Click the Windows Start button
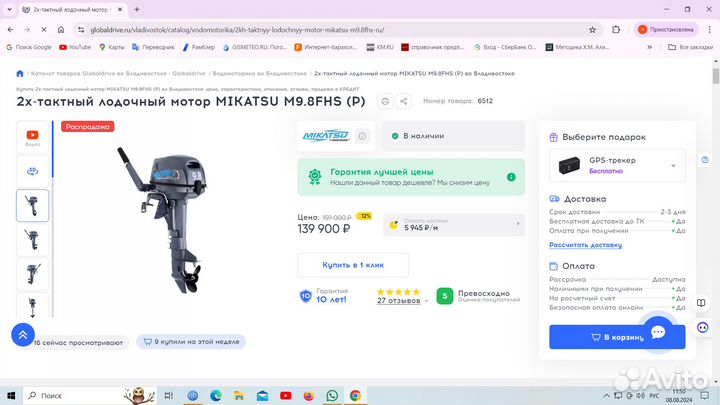 click(x=11, y=395)
